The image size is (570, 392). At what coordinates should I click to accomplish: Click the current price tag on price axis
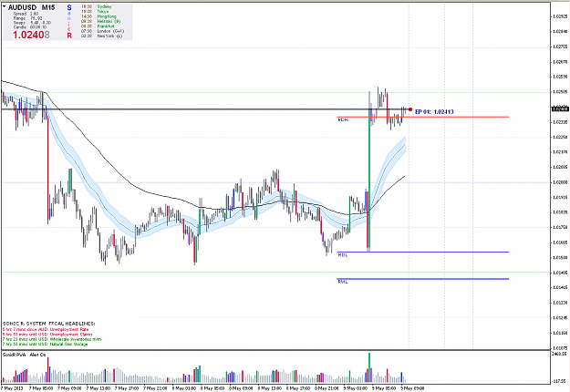click(x=560, y=108)
